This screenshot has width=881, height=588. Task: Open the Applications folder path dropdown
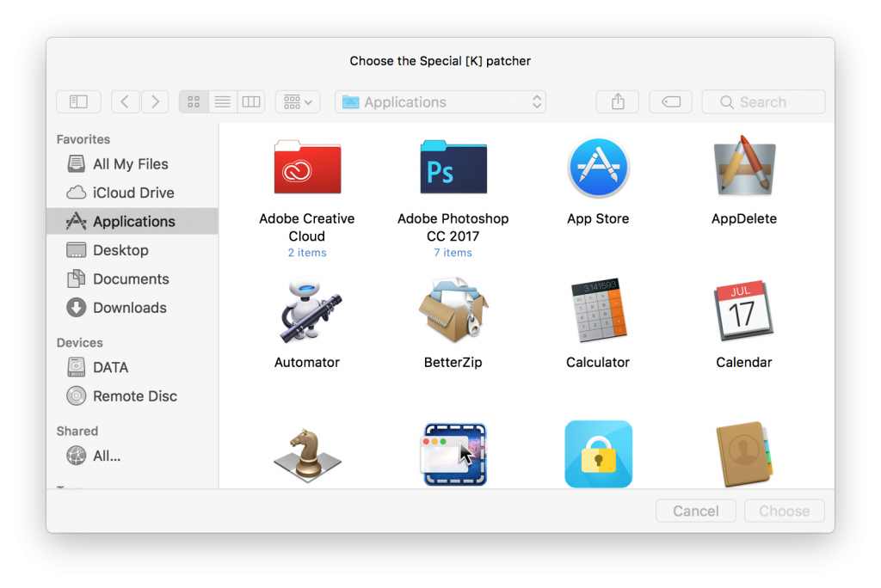click(442, 101)
